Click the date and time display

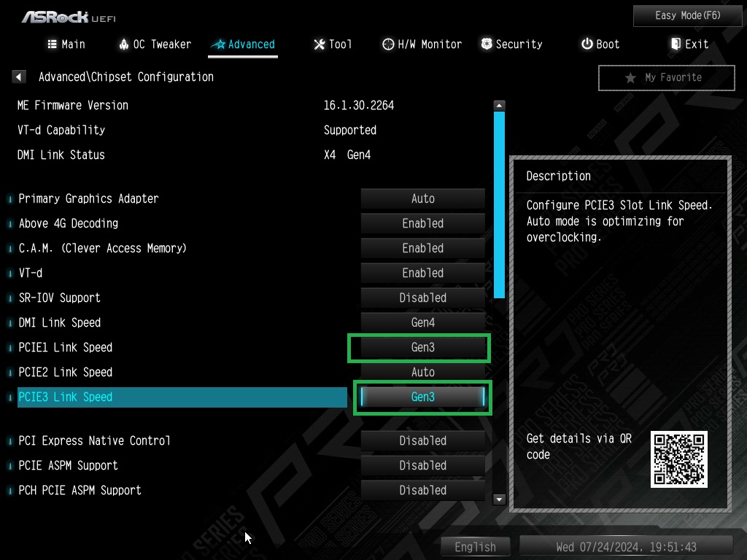[626, 547]
